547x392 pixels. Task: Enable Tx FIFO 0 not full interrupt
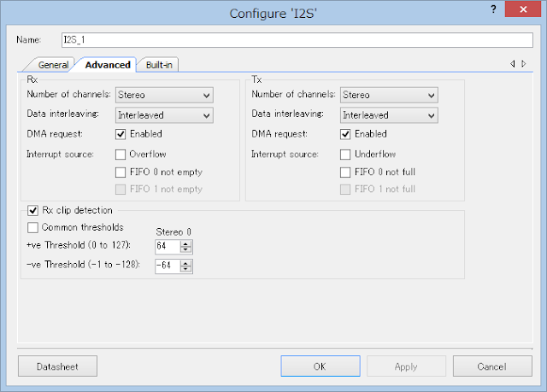pos(345,173)
